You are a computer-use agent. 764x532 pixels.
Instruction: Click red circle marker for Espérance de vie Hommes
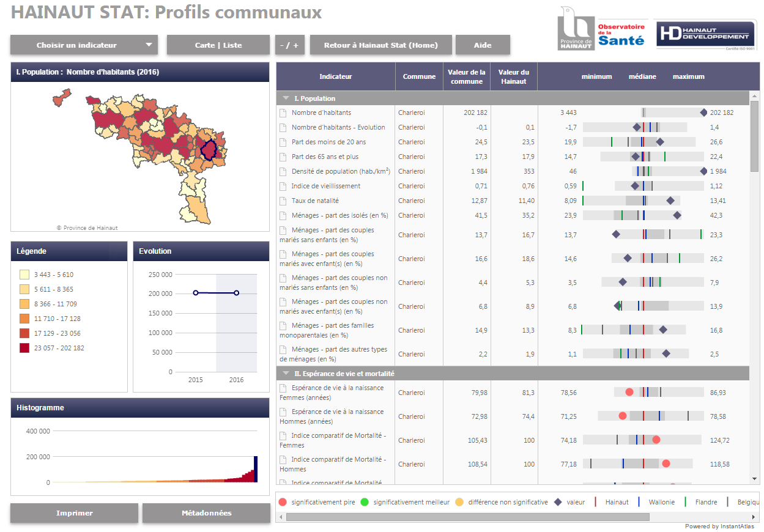[x=623, y=416]
